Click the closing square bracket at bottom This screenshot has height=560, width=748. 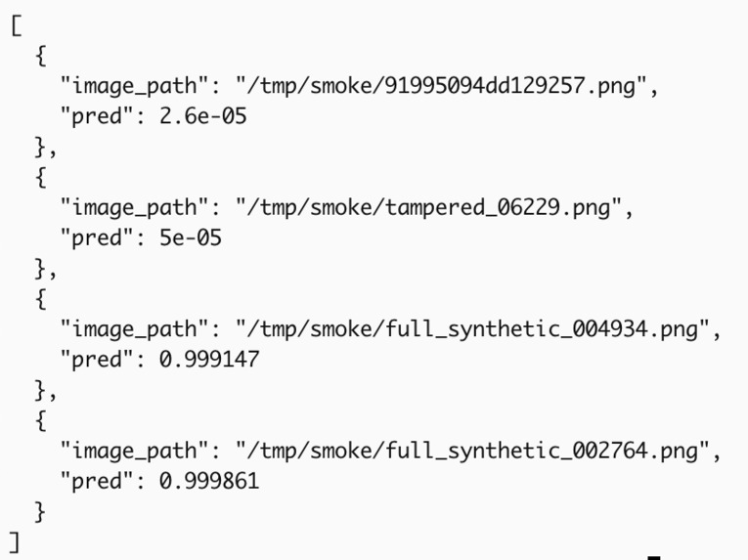point(15,542)
